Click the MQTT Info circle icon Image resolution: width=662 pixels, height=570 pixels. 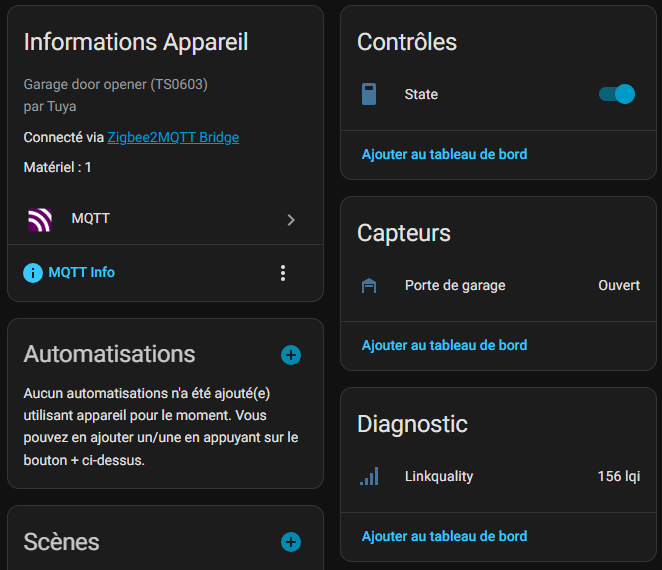[33, 272]
